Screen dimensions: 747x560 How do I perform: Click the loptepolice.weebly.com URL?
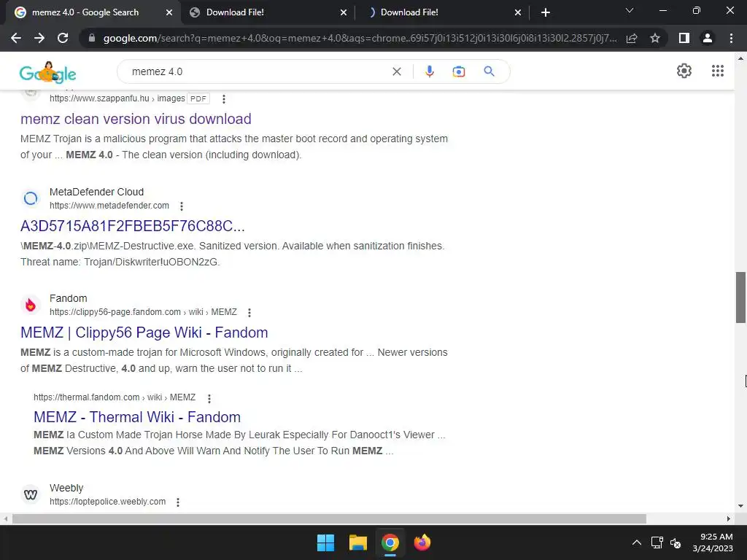point(108,502)
